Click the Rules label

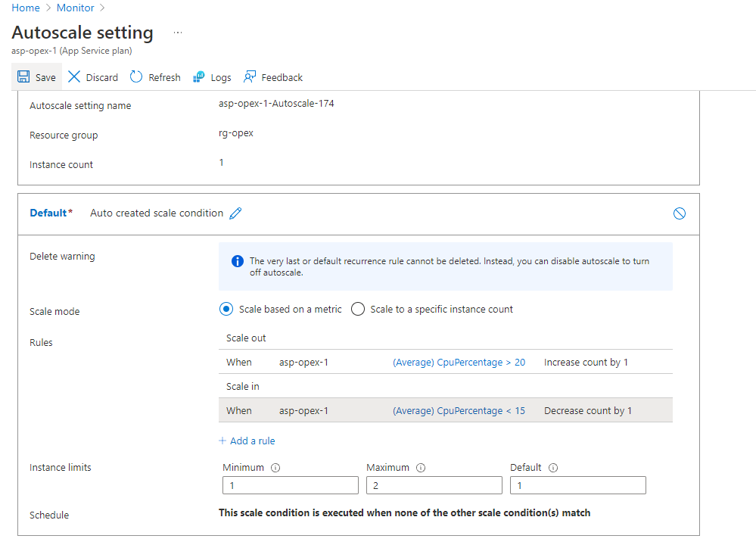[x=41, y=342]
